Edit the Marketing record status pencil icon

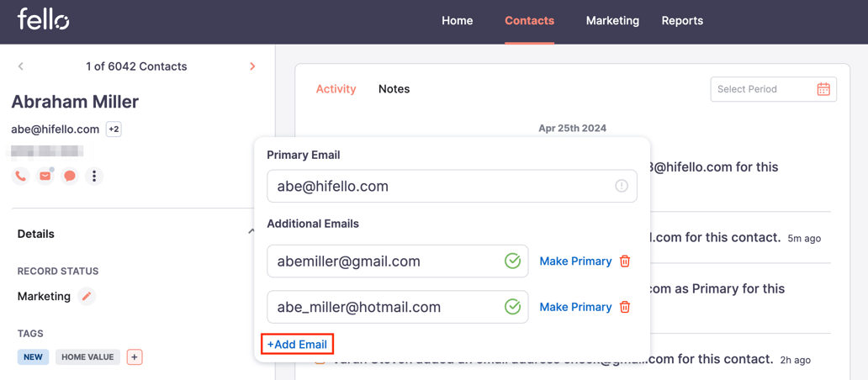tap(87, 297)
